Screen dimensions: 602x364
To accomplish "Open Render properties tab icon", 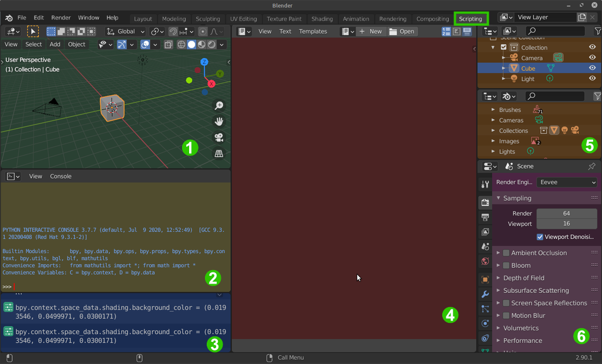I will pyautogui.click(x=485, y=203).
